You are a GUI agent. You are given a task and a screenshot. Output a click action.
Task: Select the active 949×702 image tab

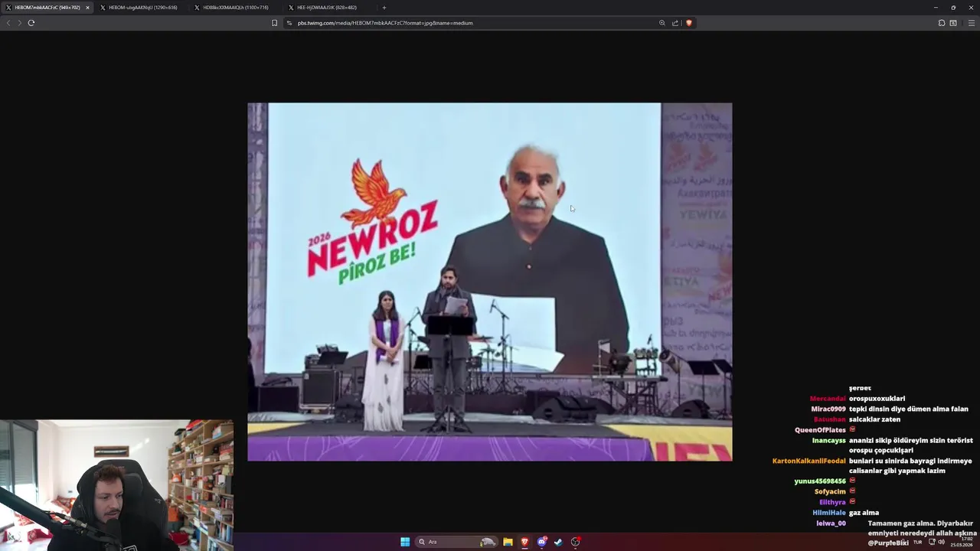(47, 8)
